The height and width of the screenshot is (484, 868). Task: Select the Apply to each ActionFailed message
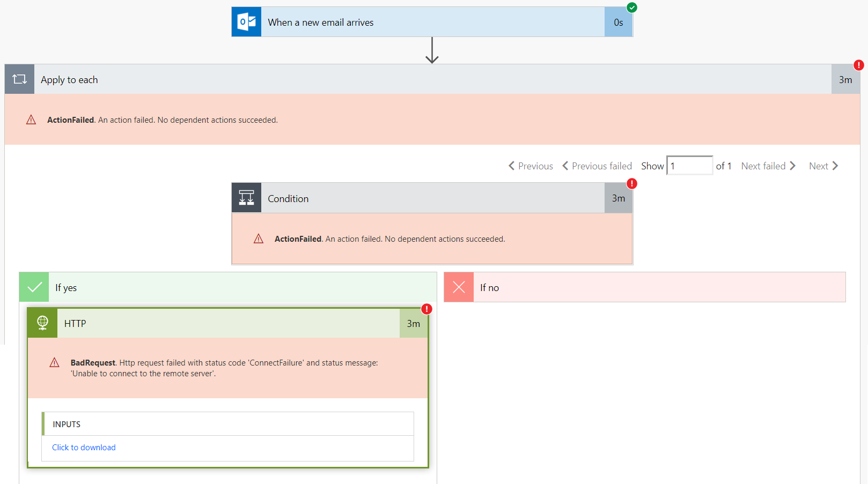(163, 120)
